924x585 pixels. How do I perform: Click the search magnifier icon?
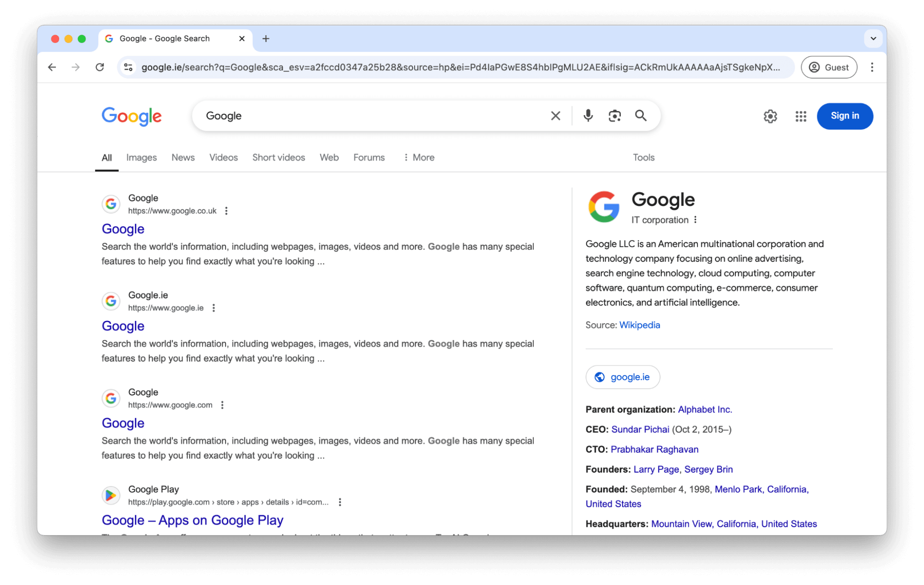point(641,116)
